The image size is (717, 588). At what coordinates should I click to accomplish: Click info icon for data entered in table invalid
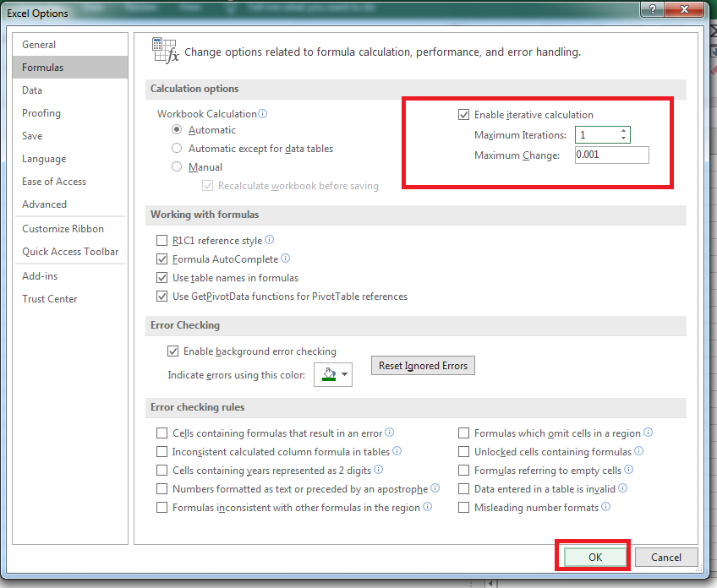pyautogui.click(x=623, y=488)
